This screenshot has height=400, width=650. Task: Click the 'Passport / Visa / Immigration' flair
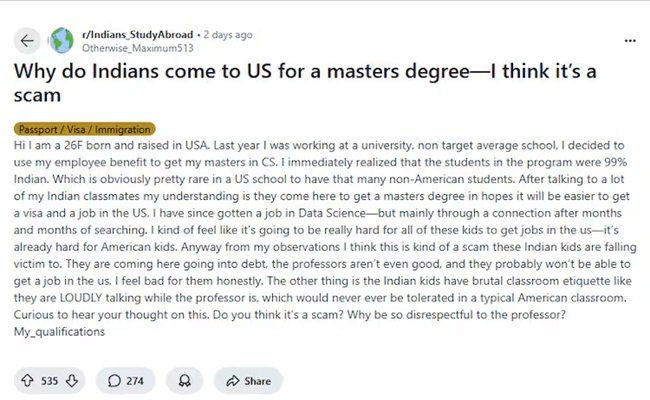point(85,129)
